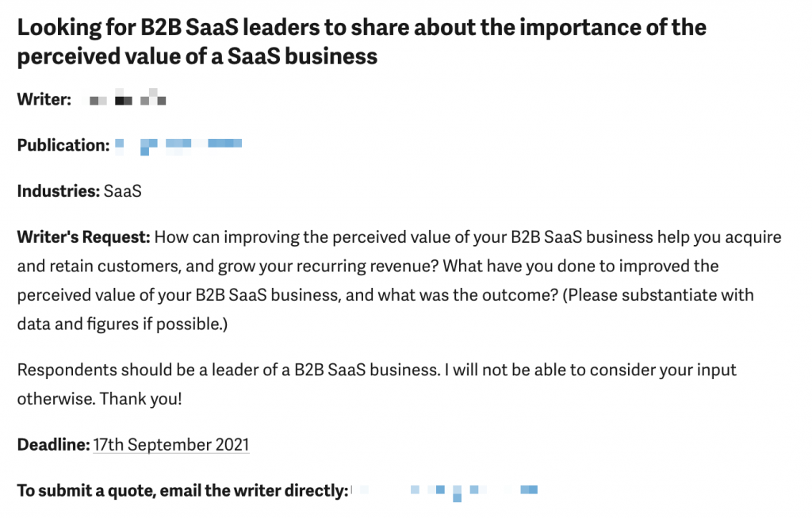
Task: Click the 'Industries:' label
Action: [x=58, y=191]
